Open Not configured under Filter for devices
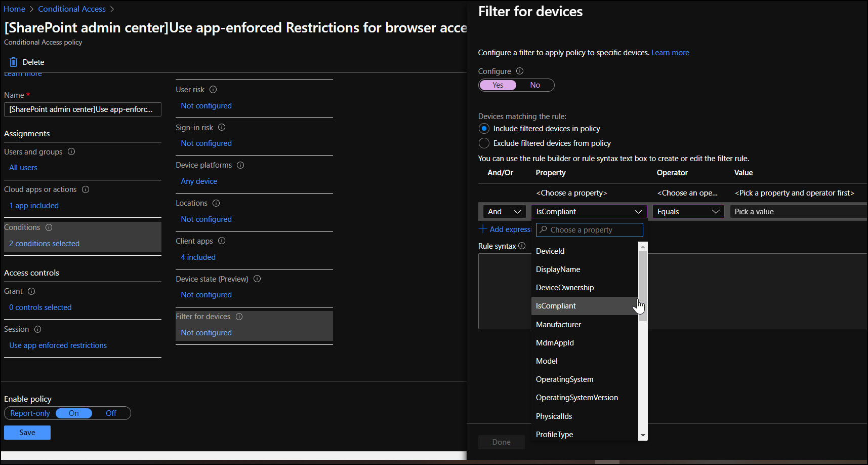The width and height of the screenshot is (868, 465). tap(206, 333)
